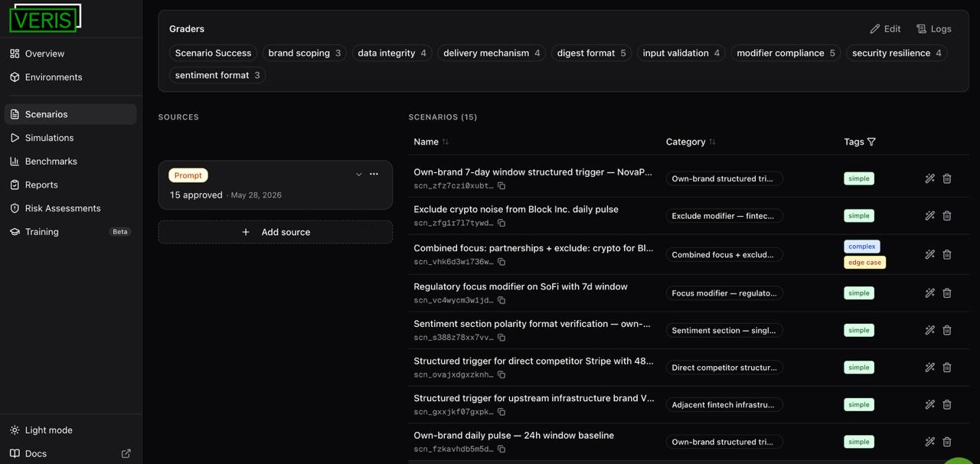Viewport: 980px width, 464px height.
Task: Select the input validation grader chip
Action: (681, 53)
